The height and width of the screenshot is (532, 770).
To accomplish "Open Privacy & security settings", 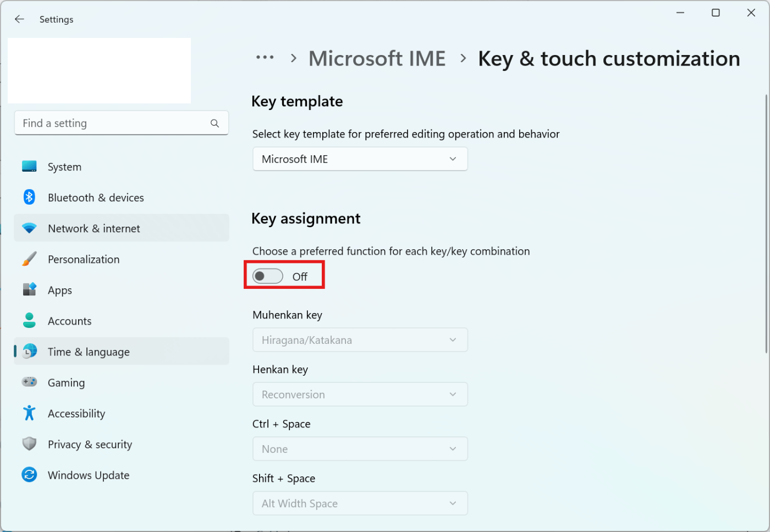I will (x=122, y=444).
